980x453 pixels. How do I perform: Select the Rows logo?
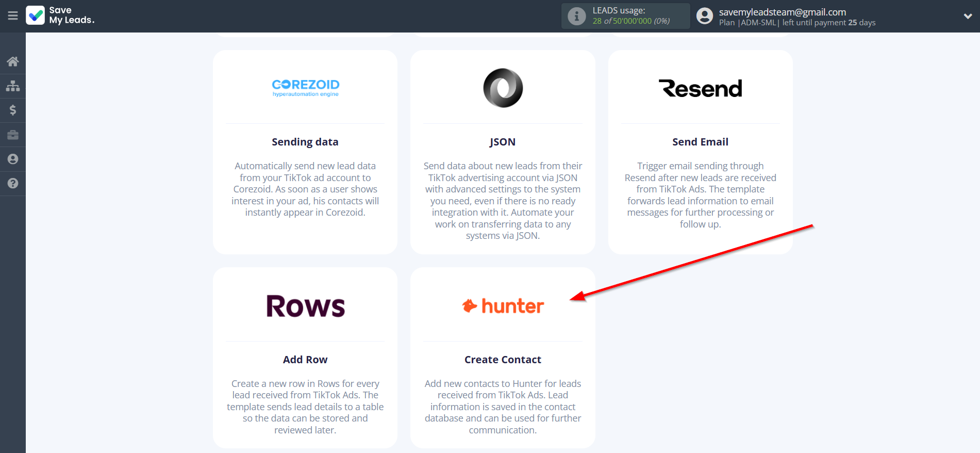tap(305, 306)
